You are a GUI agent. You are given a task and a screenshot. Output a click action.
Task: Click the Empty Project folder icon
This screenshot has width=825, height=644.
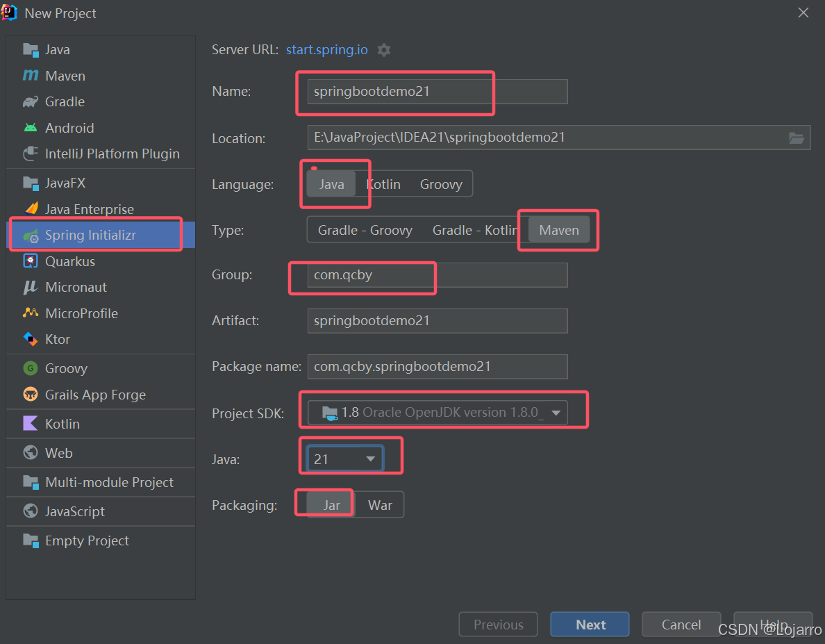(x=31, y=541)
